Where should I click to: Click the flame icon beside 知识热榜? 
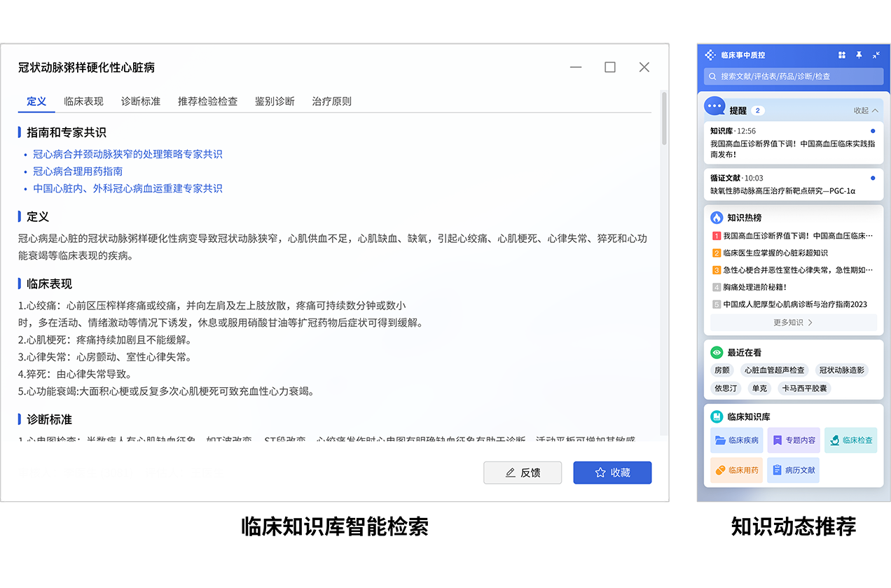coord(717,218)
